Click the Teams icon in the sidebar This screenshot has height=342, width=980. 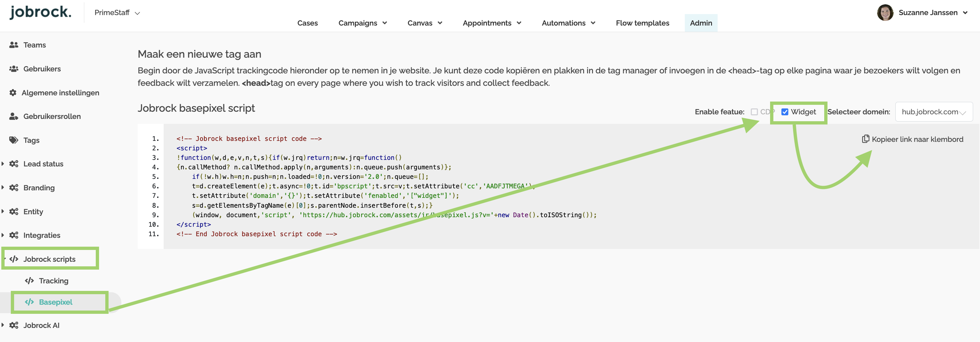coord(14,45)
